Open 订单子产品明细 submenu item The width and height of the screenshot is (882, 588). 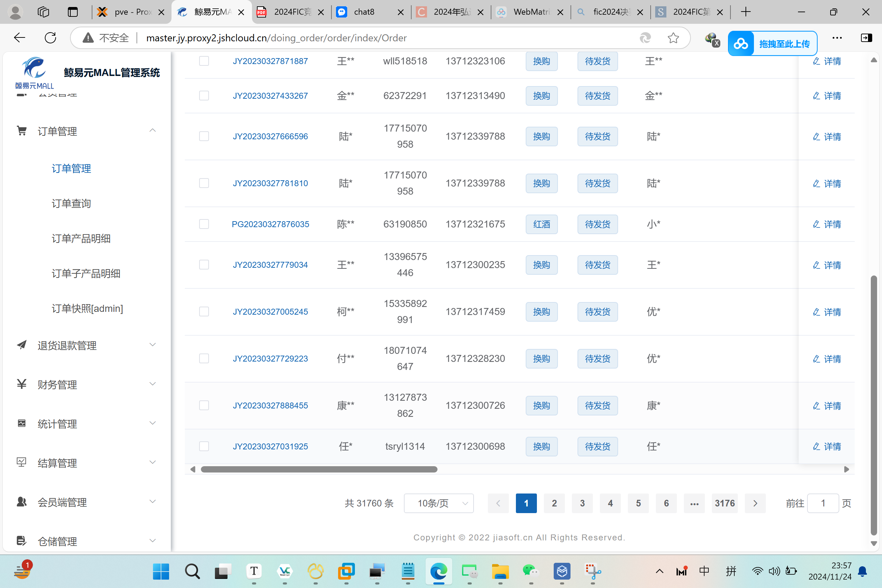86,273
